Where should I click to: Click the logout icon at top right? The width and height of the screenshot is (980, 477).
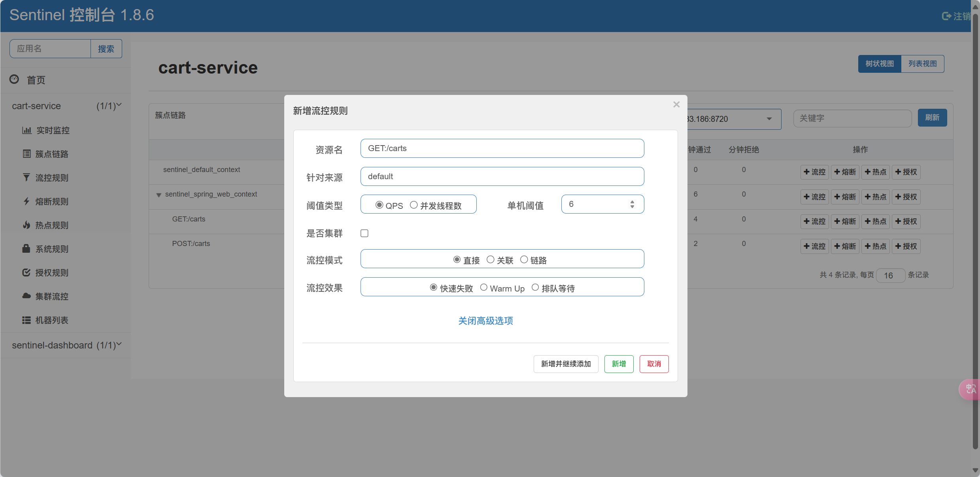[946, 16]
